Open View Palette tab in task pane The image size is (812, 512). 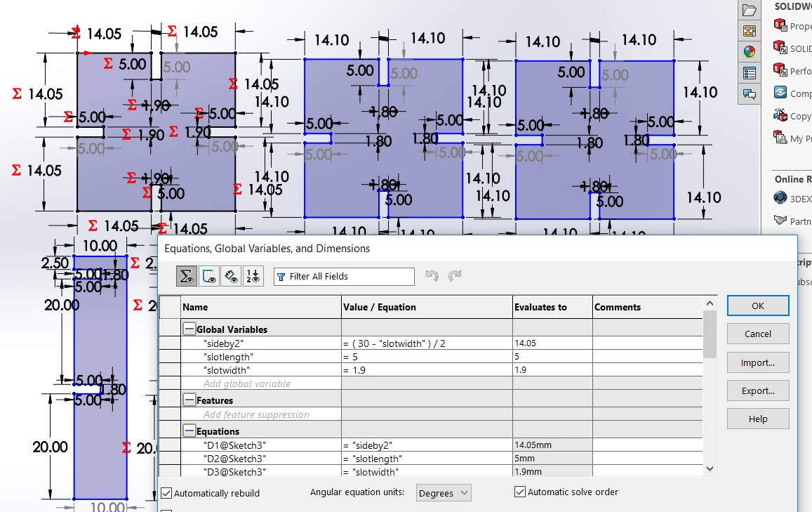750,31
